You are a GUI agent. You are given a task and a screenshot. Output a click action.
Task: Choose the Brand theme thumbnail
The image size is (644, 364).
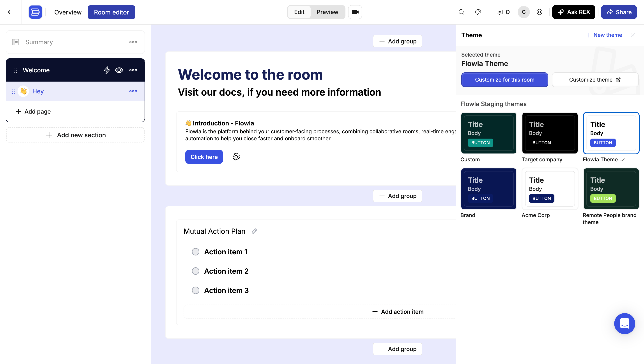coord(488,189)
